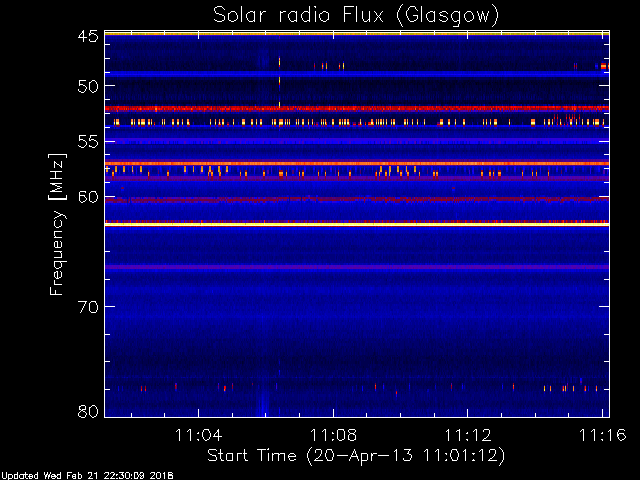Click the 11:16 time tick label
Screen dimensions: 640x480
point(602,435)
